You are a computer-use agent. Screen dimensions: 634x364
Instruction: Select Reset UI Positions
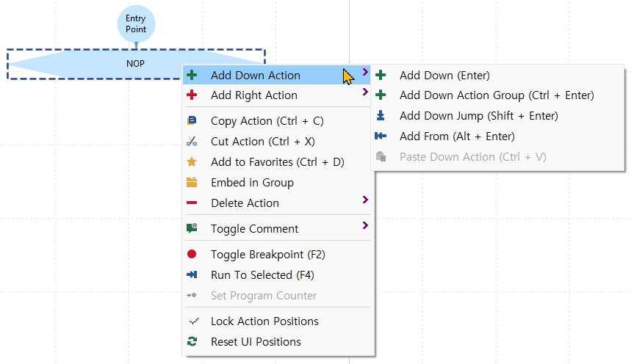(277, 342)
